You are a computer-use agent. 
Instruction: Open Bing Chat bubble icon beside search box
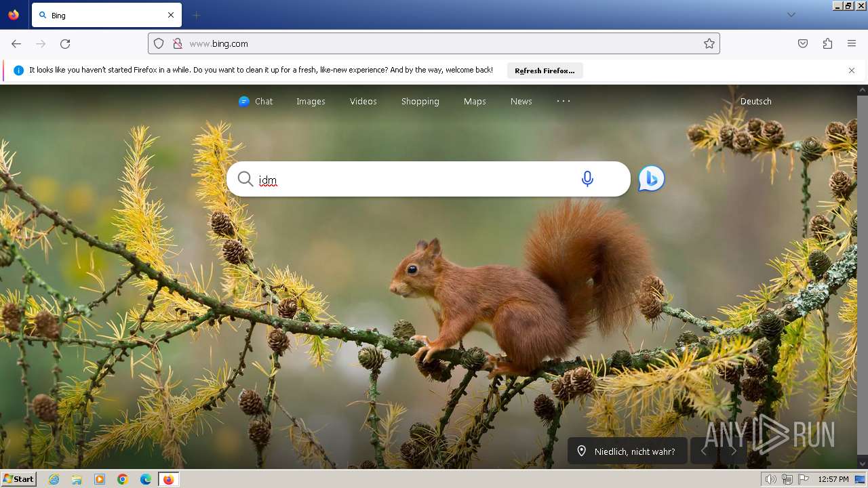click(652, 179)
